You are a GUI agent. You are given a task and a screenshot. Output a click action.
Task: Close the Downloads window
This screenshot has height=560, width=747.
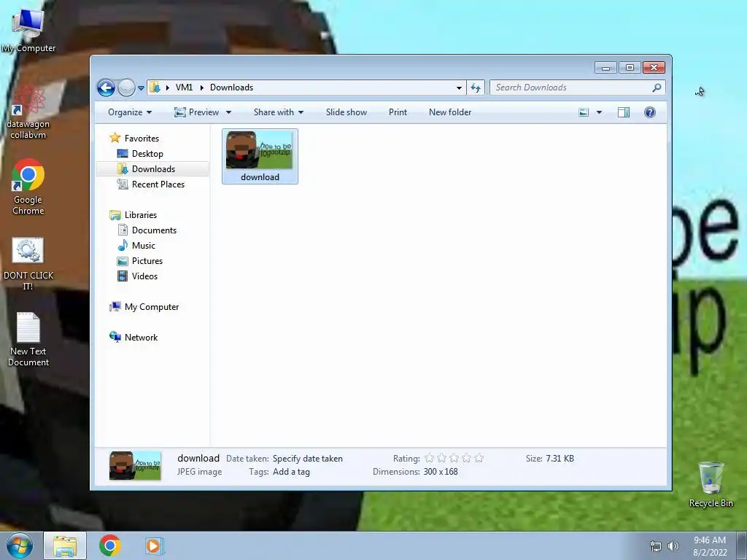point(654,68)
